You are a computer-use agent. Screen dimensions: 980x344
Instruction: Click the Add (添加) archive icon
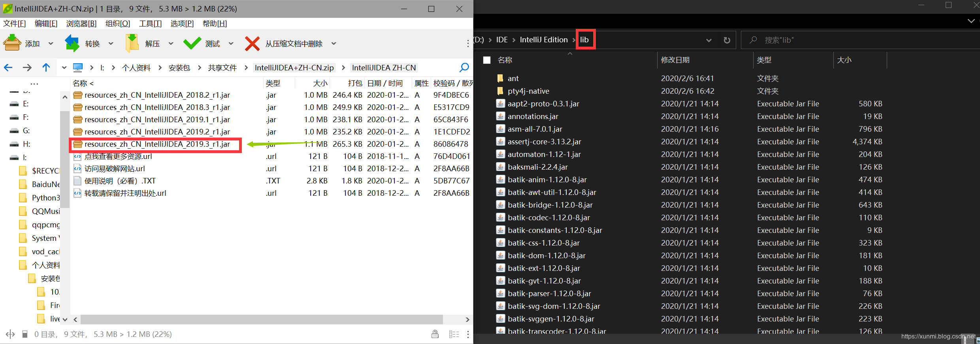tap(12, 43)
